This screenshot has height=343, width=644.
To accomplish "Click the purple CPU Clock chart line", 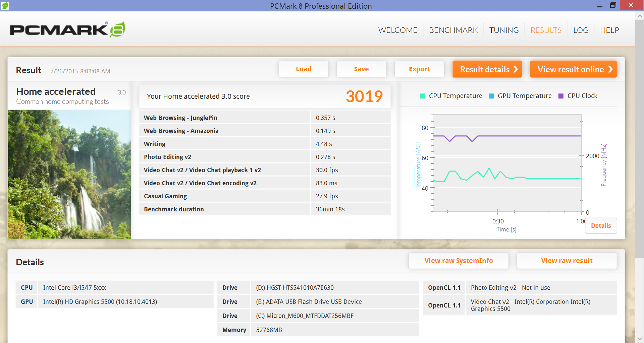I will pos(530,136).
